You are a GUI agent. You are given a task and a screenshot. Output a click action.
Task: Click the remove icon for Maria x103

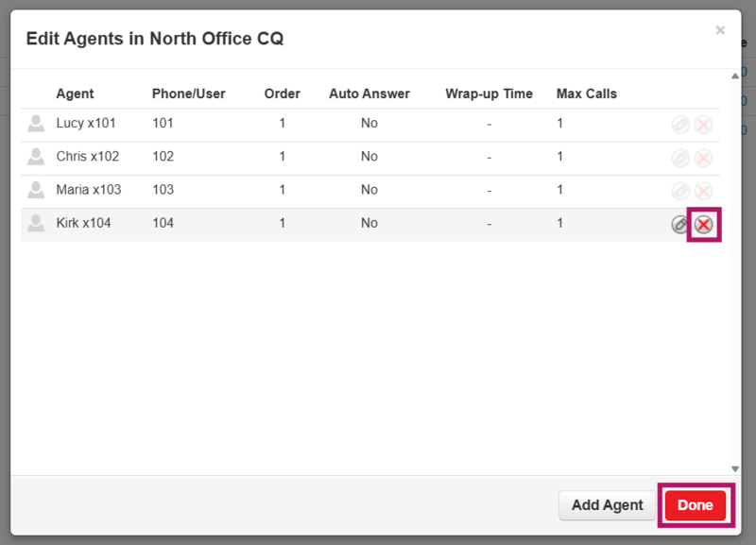703,191
